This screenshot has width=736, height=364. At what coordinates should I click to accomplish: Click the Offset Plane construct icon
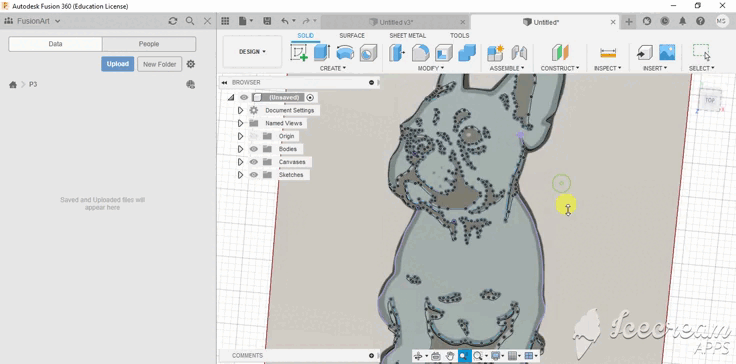point(560,52)
